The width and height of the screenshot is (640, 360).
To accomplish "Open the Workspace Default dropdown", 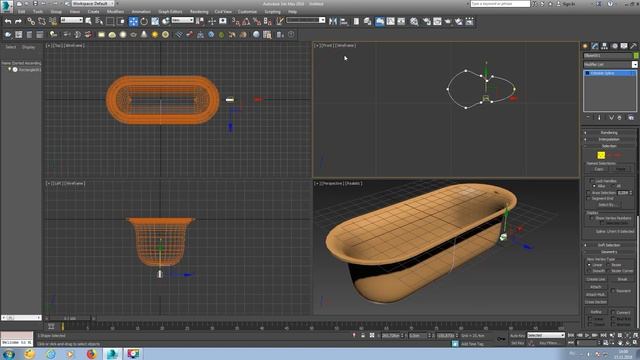I will pos(93,4).
